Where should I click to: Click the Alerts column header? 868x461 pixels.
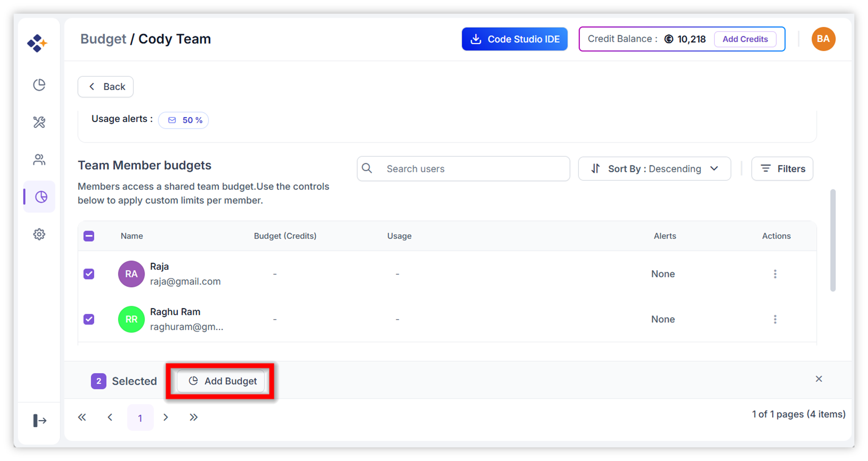coord(665,236)
